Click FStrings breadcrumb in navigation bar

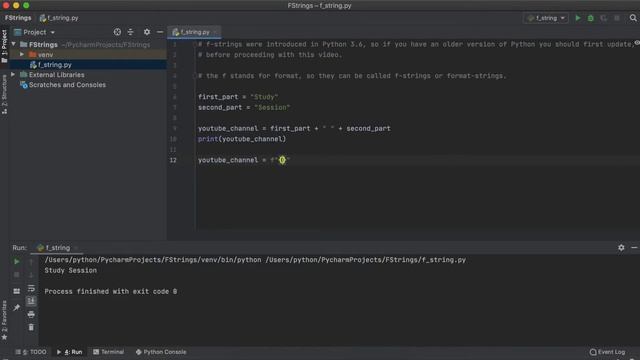pos(18,18)
